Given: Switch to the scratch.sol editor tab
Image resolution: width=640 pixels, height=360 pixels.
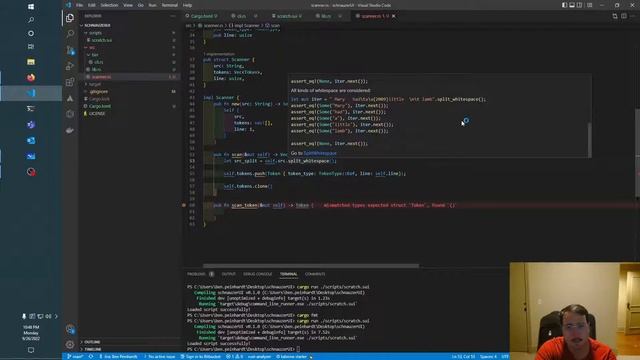Looking at the screenshot, I should click(x=287, y=16).
